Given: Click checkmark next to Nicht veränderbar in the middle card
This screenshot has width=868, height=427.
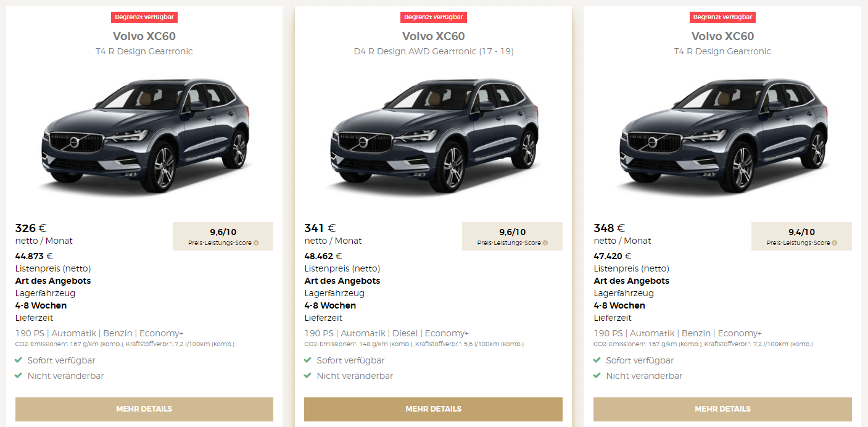Looking at the screenshot, I should coord(308,376).
